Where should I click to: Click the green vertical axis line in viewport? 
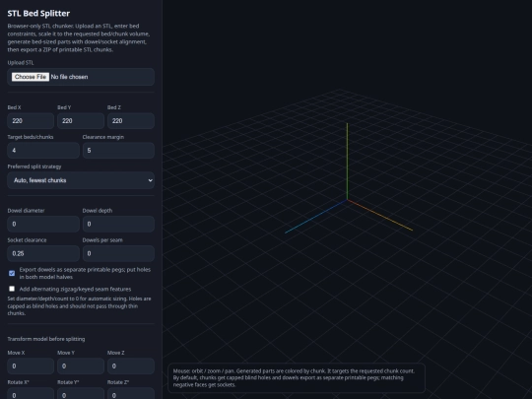[347, 162]
